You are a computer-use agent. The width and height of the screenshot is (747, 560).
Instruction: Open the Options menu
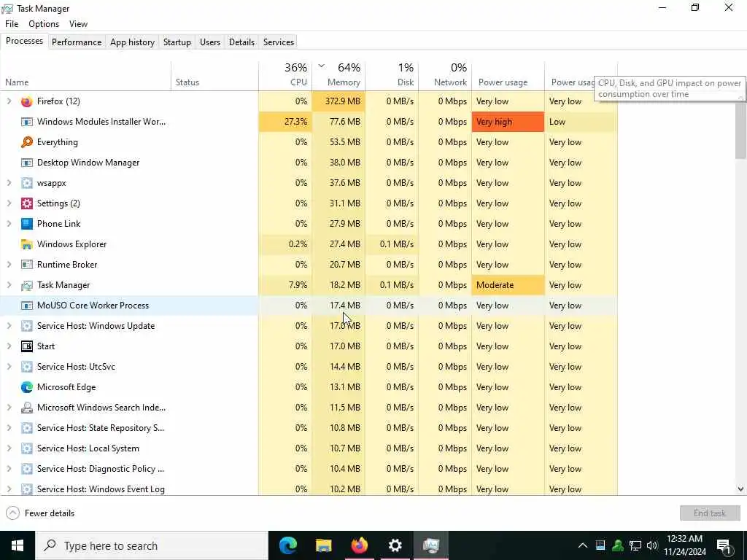point(44,24)
